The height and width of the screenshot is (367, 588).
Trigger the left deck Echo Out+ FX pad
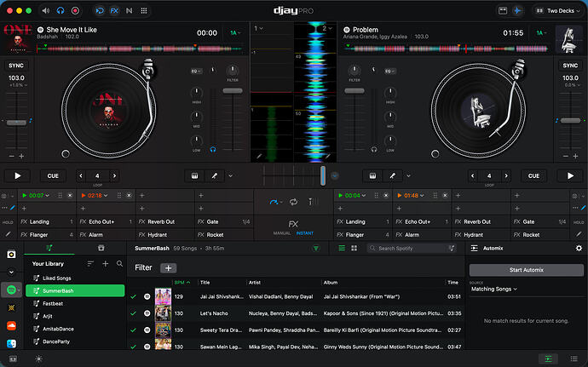coord(107,221)
